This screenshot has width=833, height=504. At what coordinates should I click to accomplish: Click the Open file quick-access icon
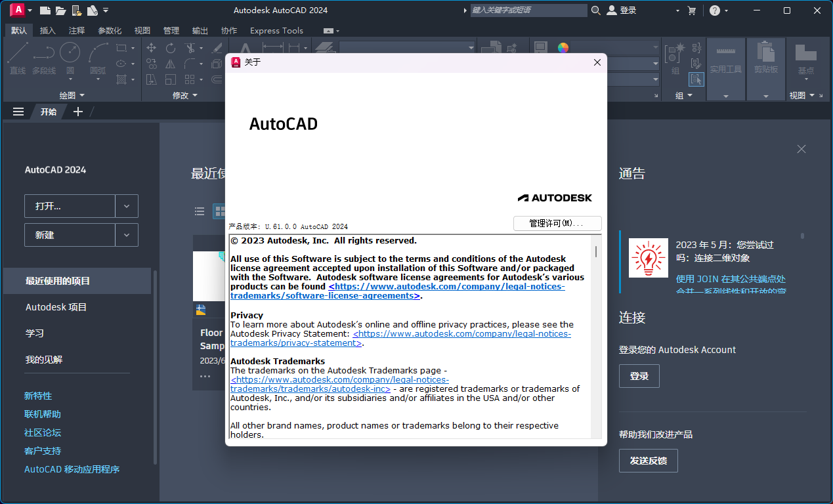coord(60,10)
